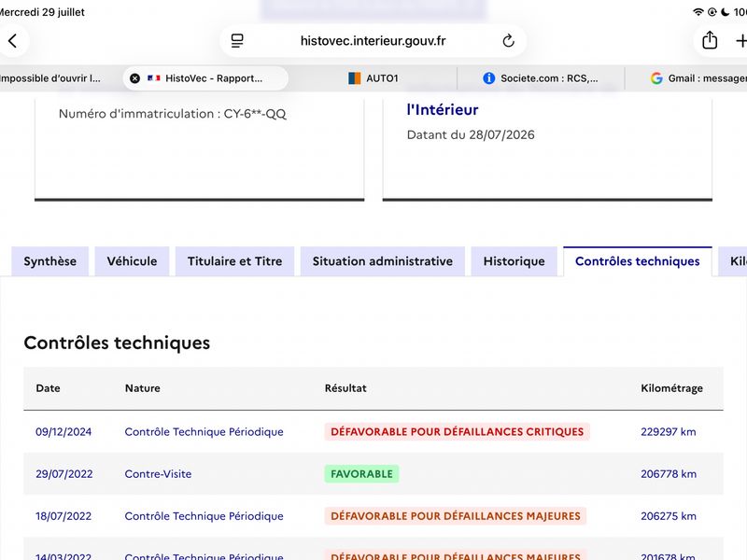The width and height of the screenshot is (747, 560).
Task: Switch to the AUTO1 browser tab
Action: coord(373,78)
